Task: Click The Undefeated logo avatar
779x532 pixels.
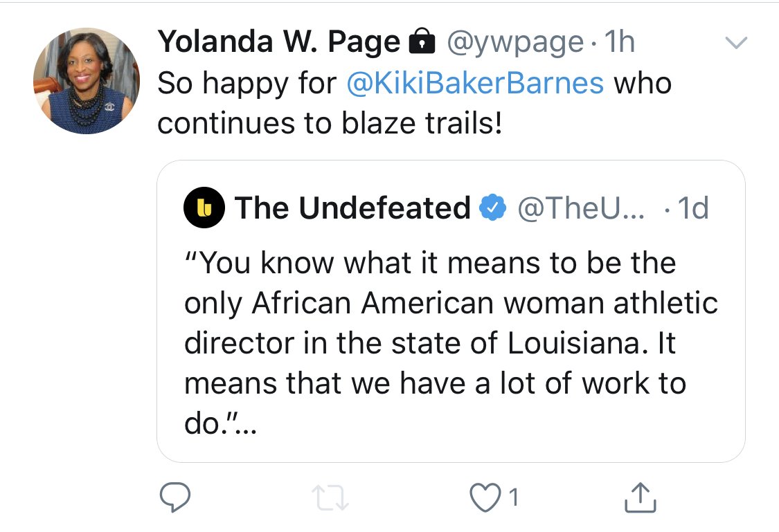Action: click(204, 208)
